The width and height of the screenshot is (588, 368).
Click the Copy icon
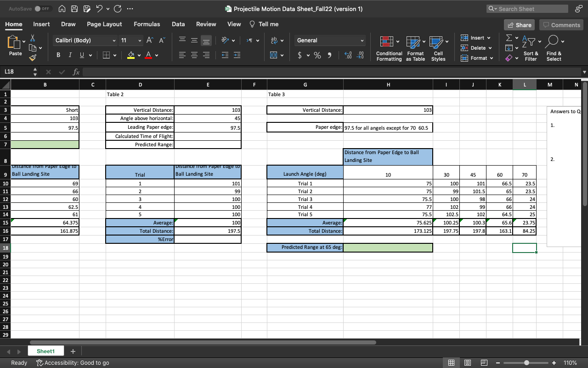click(33, 48)
